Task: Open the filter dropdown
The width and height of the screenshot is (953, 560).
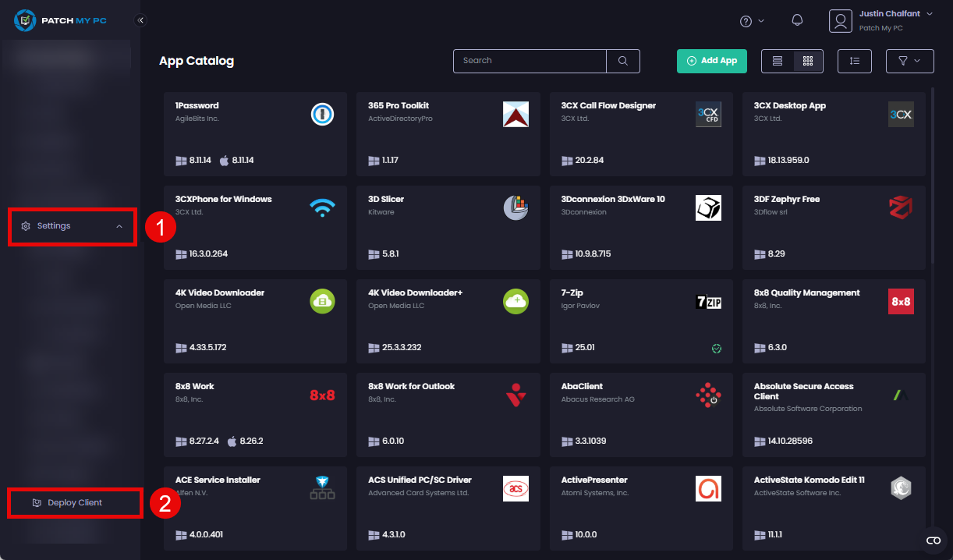Action: coord(909,61)
